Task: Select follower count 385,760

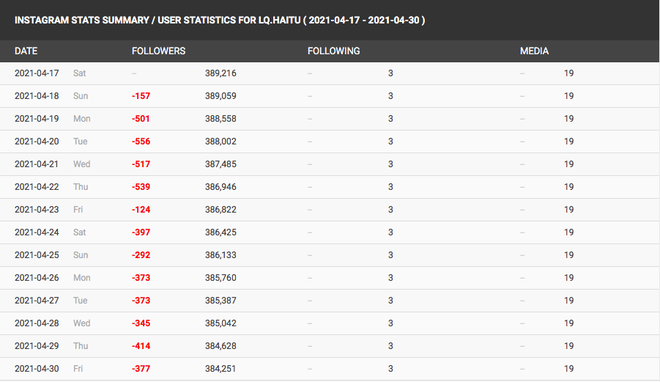Action: (221, 278)
